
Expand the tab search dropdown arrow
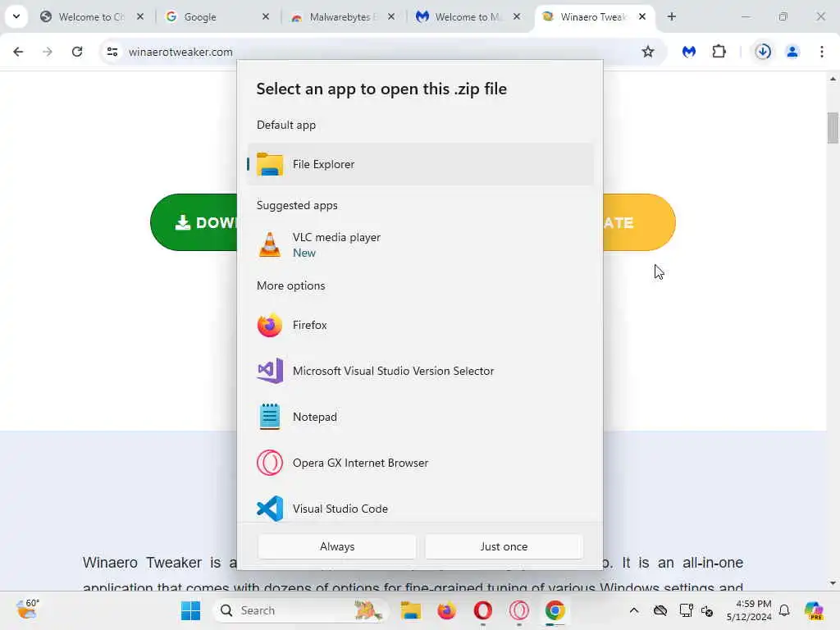(x=16, y=16)
